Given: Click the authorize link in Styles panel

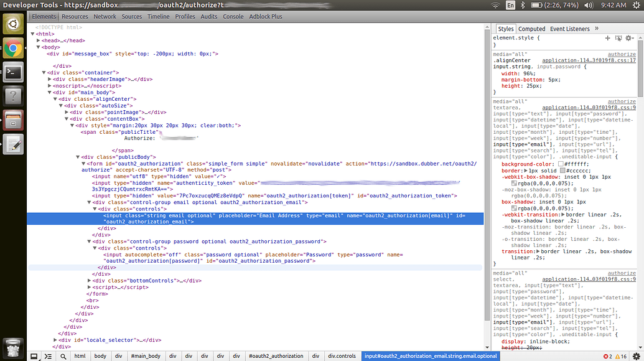Looking at the screenshot, I should point(622,54).
